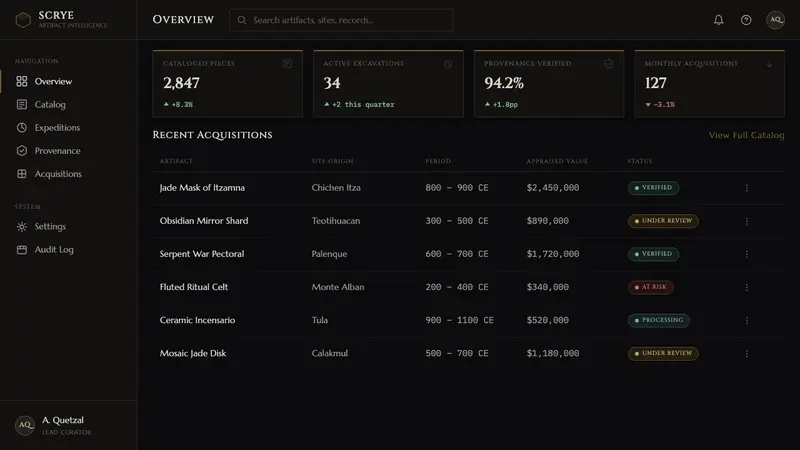Open the help question mark icon

click(746, 20)
